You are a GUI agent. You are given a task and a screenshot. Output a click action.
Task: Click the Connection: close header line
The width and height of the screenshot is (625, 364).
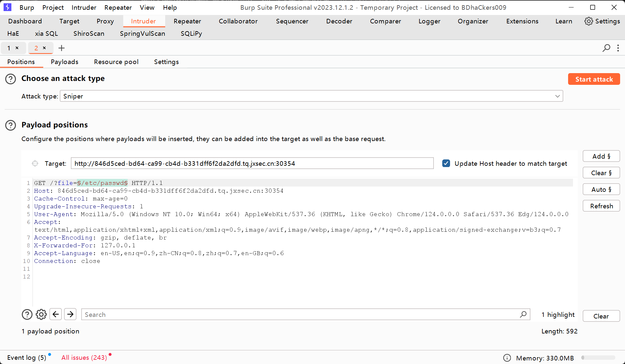pos(67,261)
